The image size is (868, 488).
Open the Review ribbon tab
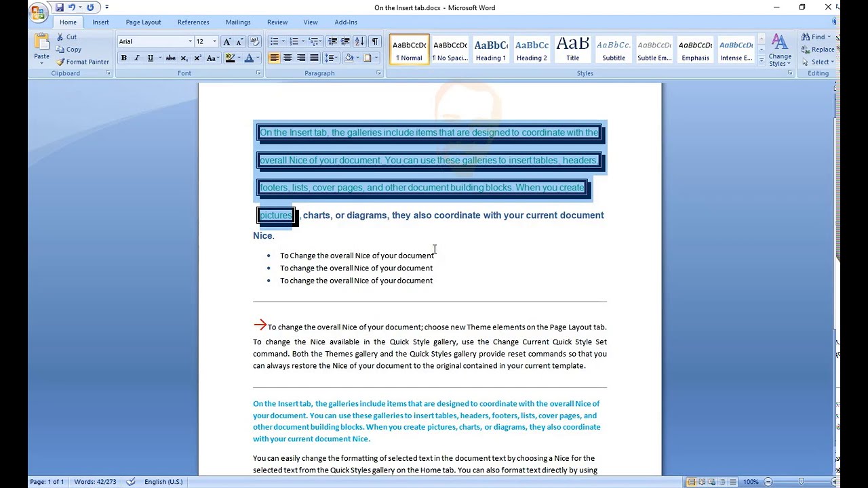277,22
